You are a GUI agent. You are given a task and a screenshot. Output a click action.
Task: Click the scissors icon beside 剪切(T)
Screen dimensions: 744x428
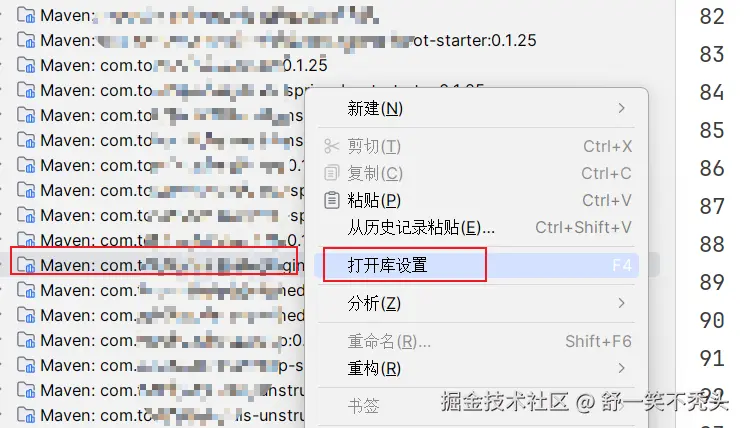click(x=331, y=146)
